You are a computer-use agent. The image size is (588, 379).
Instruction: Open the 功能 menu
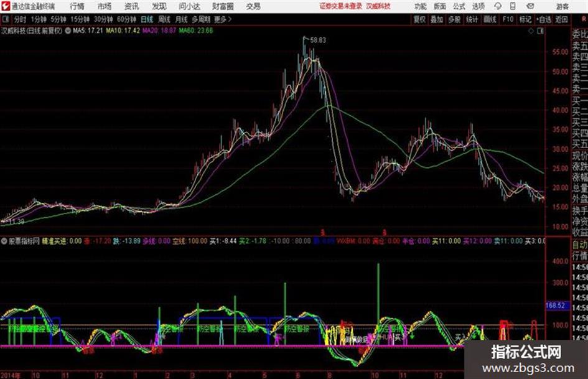coord(421,6)
